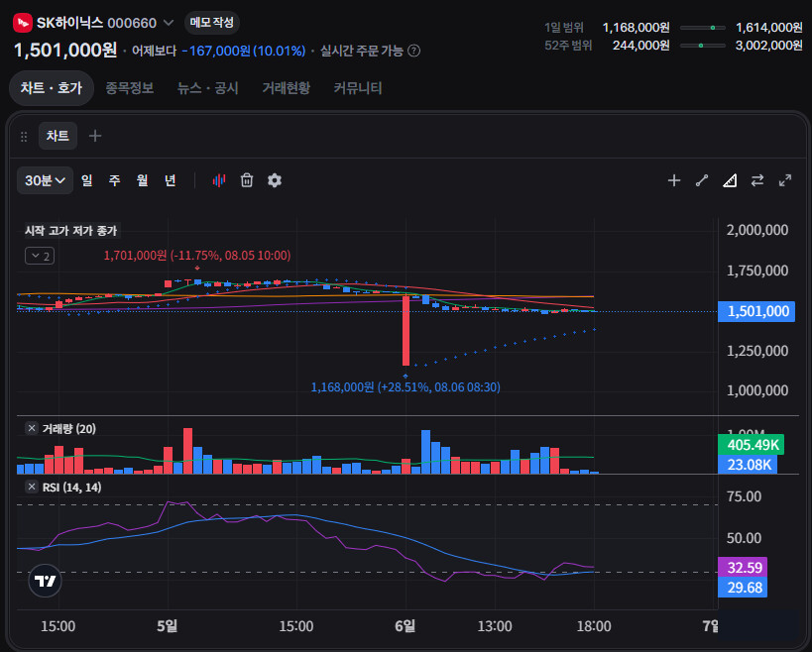Click the trash can delete drawings icon
This screenshot has height=652, width=812.
click(x=247, y=180)
